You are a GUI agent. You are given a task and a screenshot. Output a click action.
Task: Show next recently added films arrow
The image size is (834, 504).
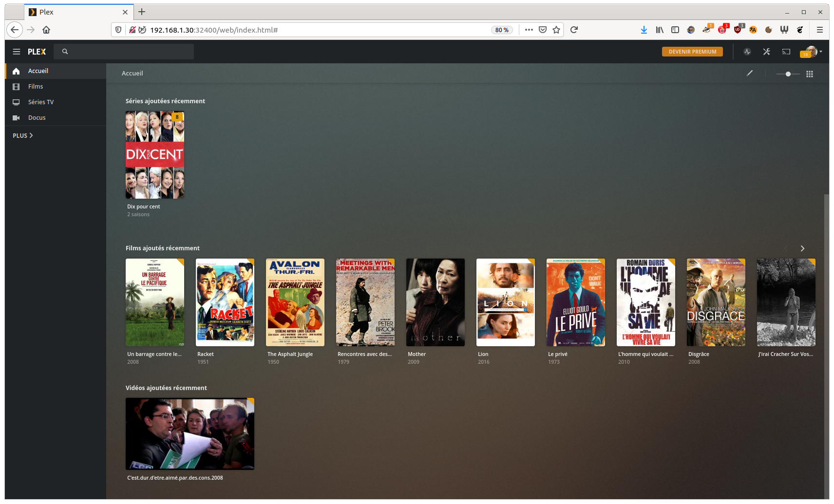[802, 248]
